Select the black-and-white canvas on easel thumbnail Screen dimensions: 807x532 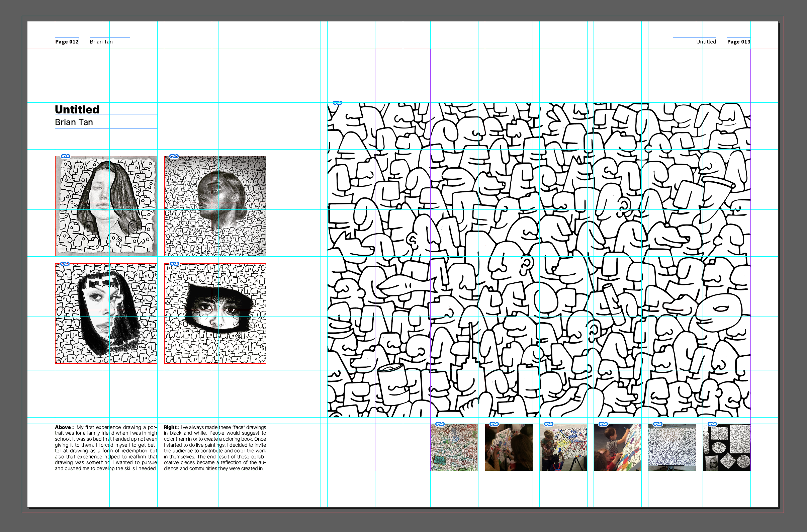coord(671,448)
